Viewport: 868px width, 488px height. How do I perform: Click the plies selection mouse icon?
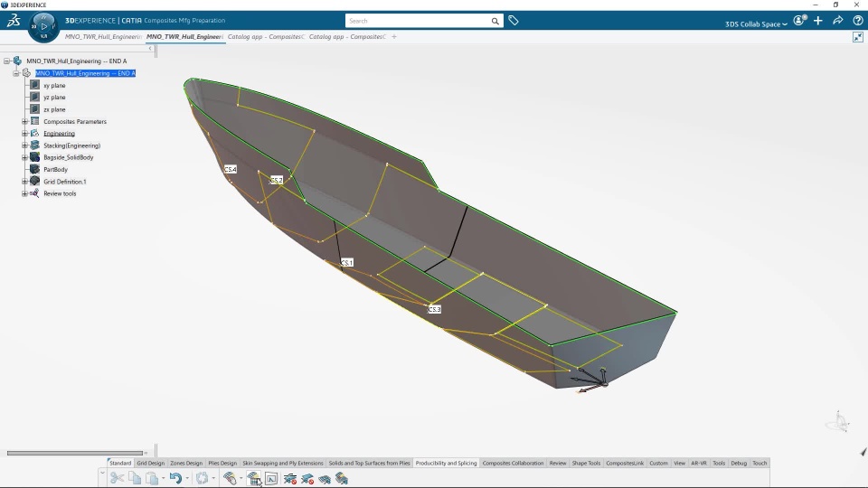click(230, 478)
